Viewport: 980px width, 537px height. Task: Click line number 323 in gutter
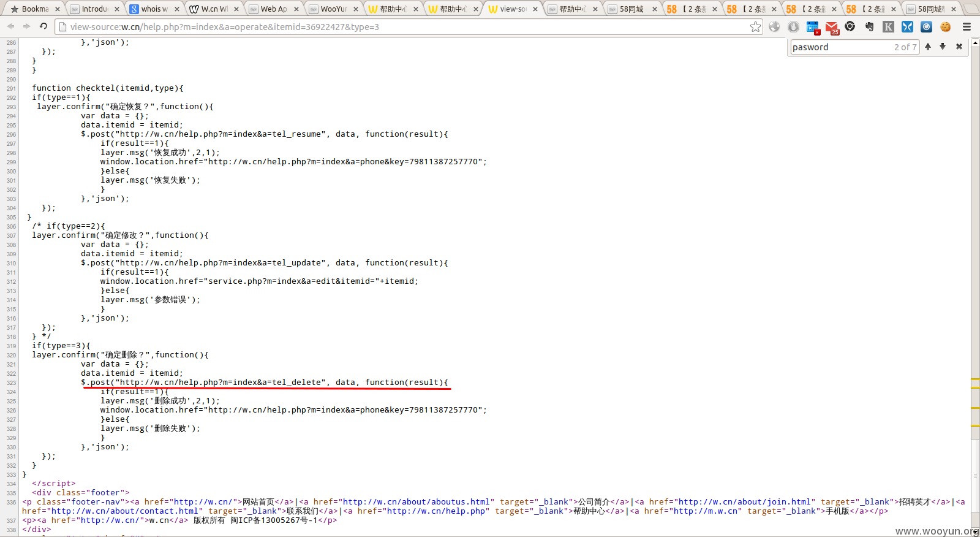tap(11, 383)
